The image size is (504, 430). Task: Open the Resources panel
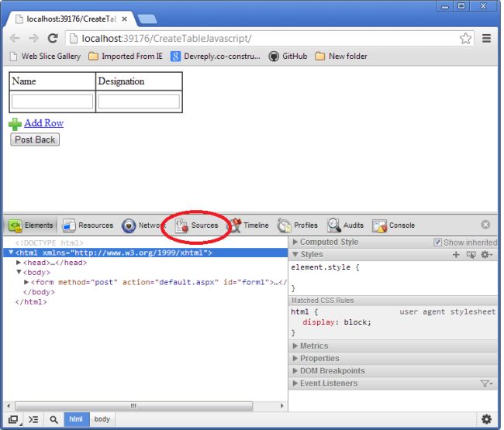(x=88, y=225)
